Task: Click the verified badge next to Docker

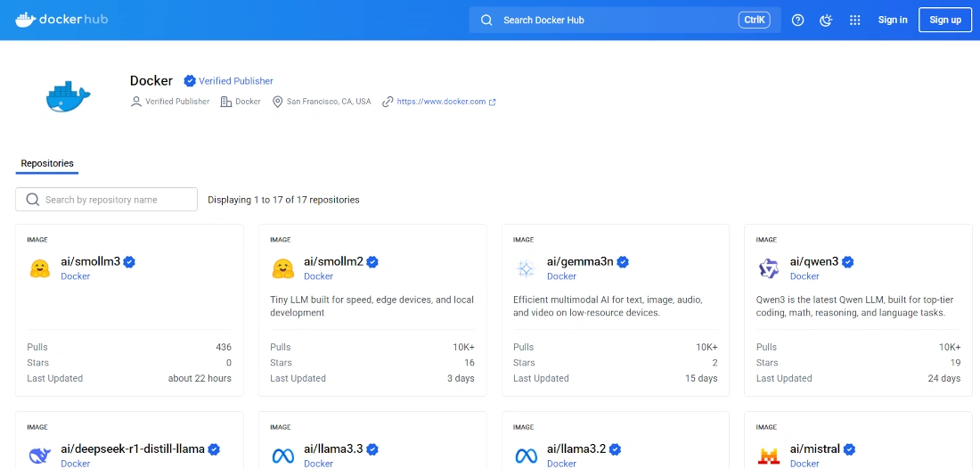Action: pos(190,80)
